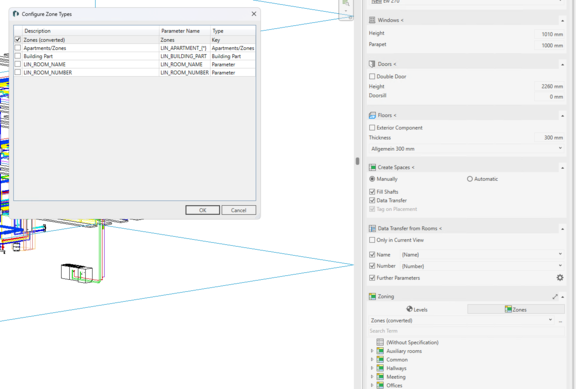Click the Doors Doorsill value field
The width and height of the screenshot is (576, 389).
coord(549,96)
